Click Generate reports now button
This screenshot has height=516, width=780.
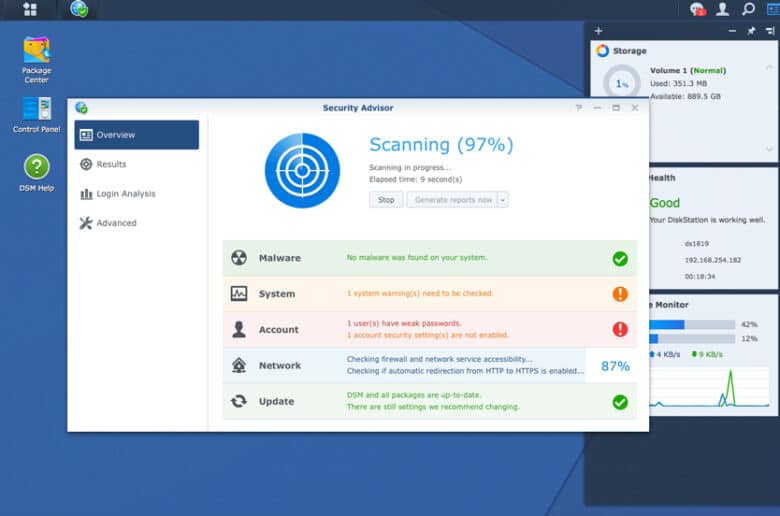pyautogui.click(x=452, y=200)
